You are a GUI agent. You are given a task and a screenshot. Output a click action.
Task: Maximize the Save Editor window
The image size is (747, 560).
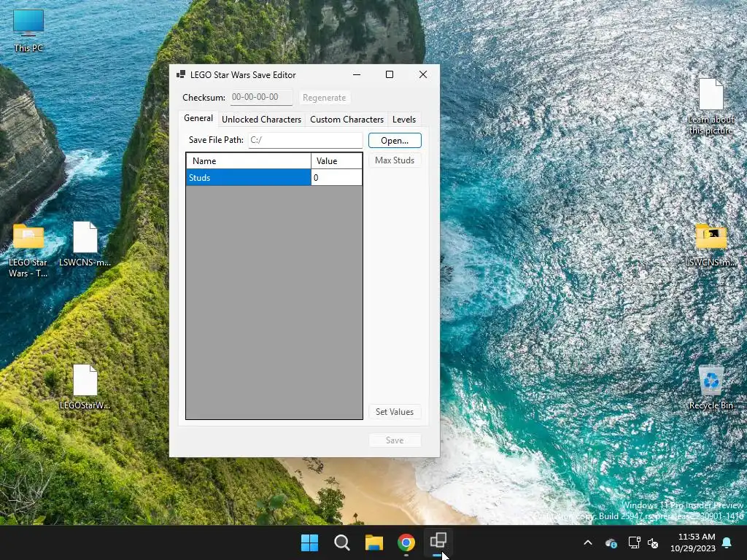390,74
